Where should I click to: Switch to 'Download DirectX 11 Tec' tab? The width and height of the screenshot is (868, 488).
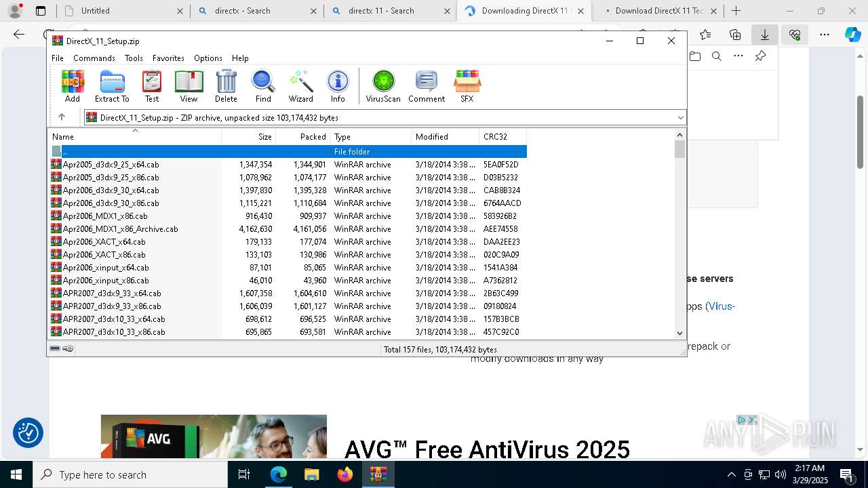tap(657, 11)
